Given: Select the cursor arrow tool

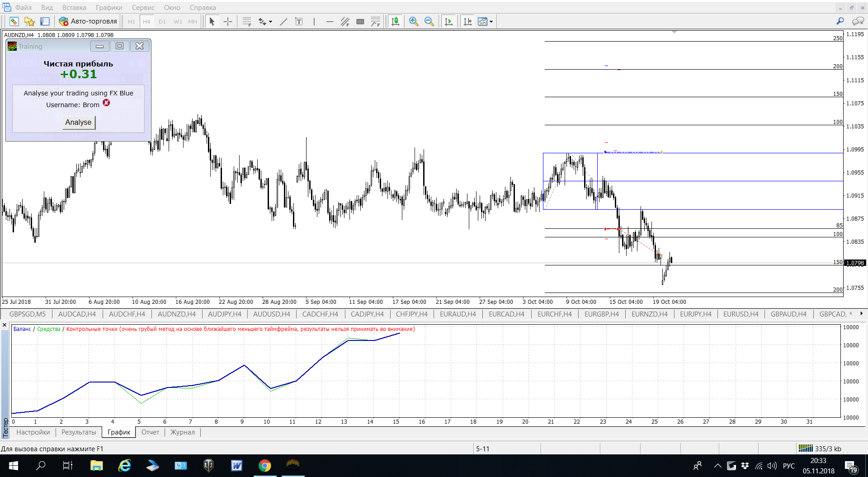Looking at the screenshot, I should 212,21.
